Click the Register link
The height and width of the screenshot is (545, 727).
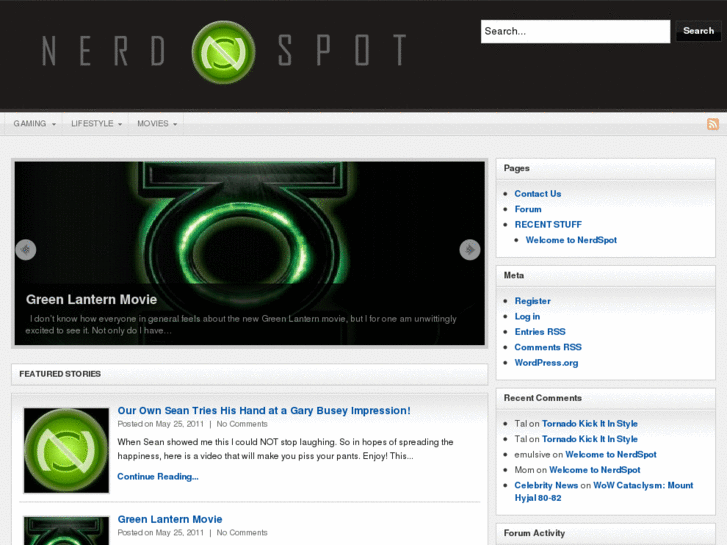click(x=533, y=301)
